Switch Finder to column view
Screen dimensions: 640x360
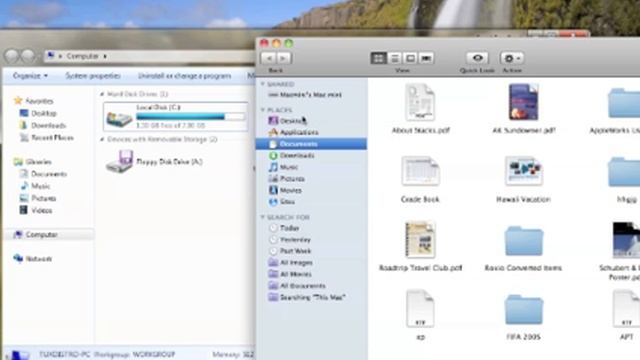pyautogui.click(x=410, y=58)
